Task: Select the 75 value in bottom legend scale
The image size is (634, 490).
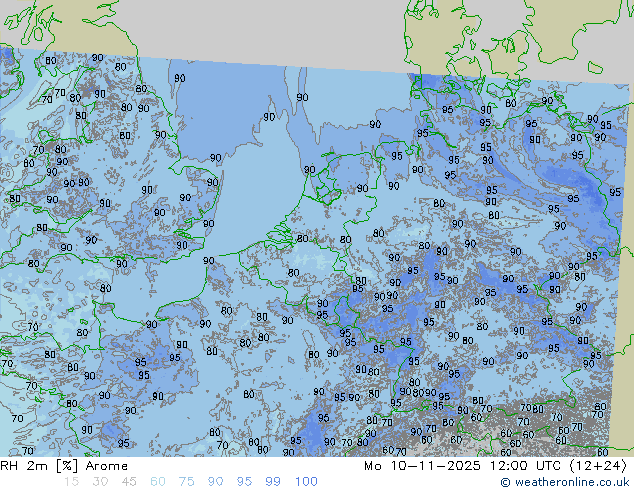Action: [x=186, y=482]
